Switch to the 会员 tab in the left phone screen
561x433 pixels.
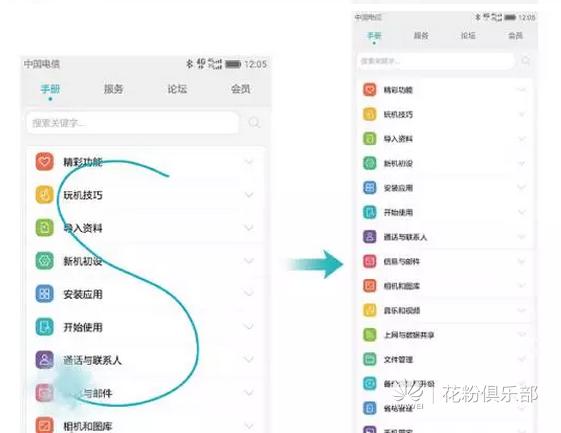[x=240, y=89]
